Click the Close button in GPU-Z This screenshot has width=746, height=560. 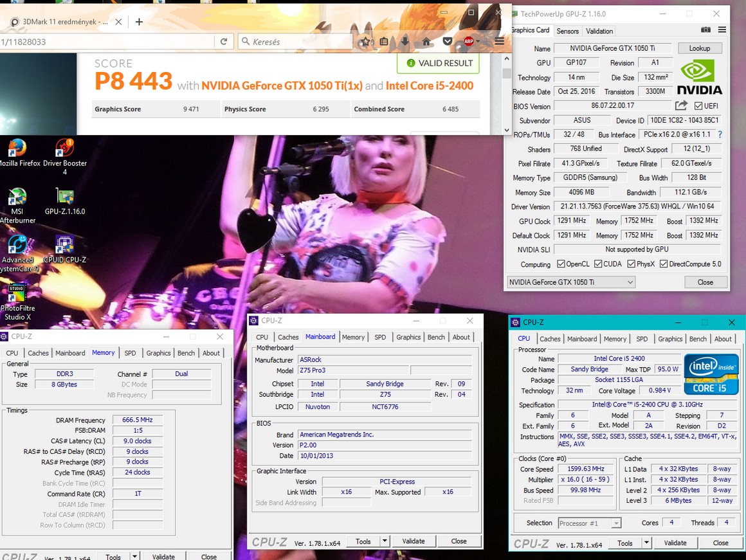[x=705, y=282]
